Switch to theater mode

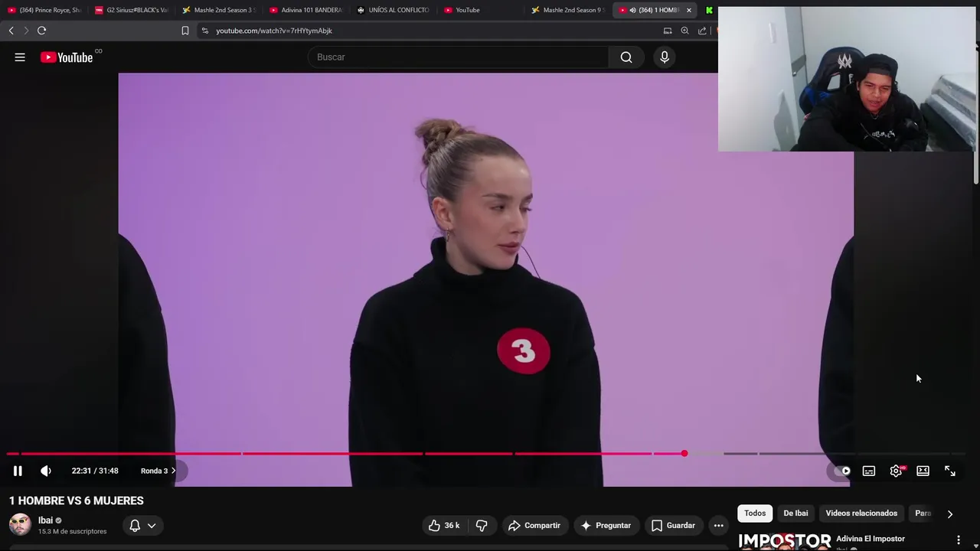coord(923,471)
